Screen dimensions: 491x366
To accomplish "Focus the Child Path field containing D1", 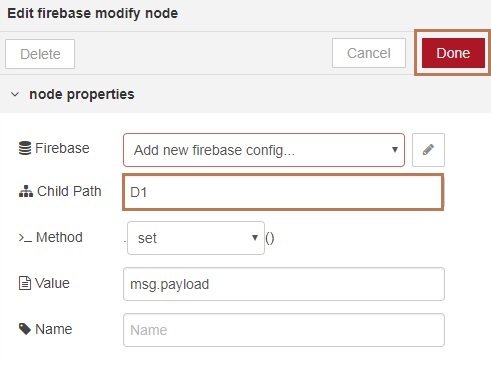I will [x=283, y=192].
